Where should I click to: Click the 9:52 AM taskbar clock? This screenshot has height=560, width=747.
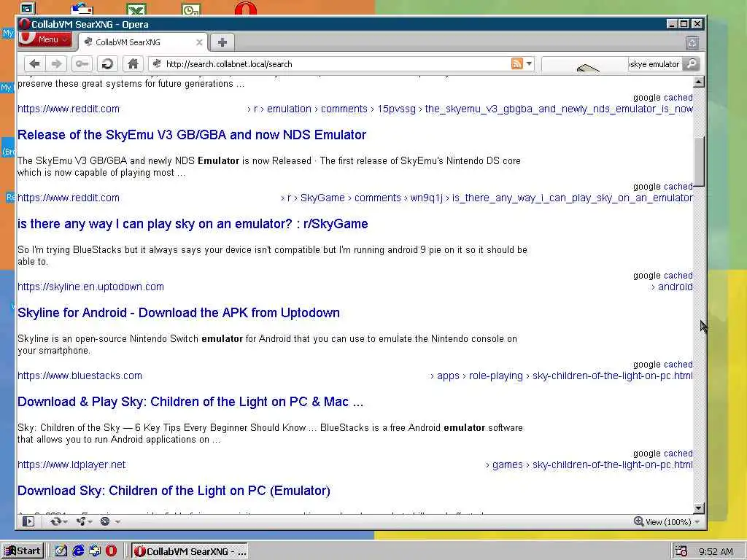pyautogui.click(x=716, y=551)
